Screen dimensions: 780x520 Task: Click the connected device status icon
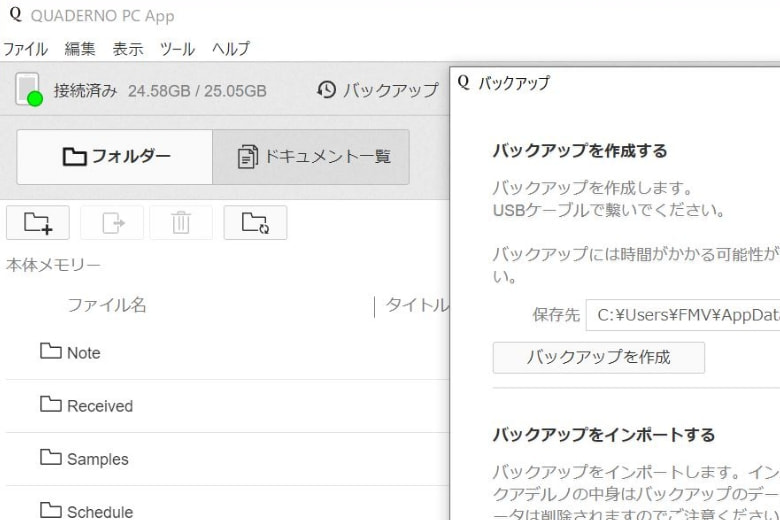(x=29, y=90)
